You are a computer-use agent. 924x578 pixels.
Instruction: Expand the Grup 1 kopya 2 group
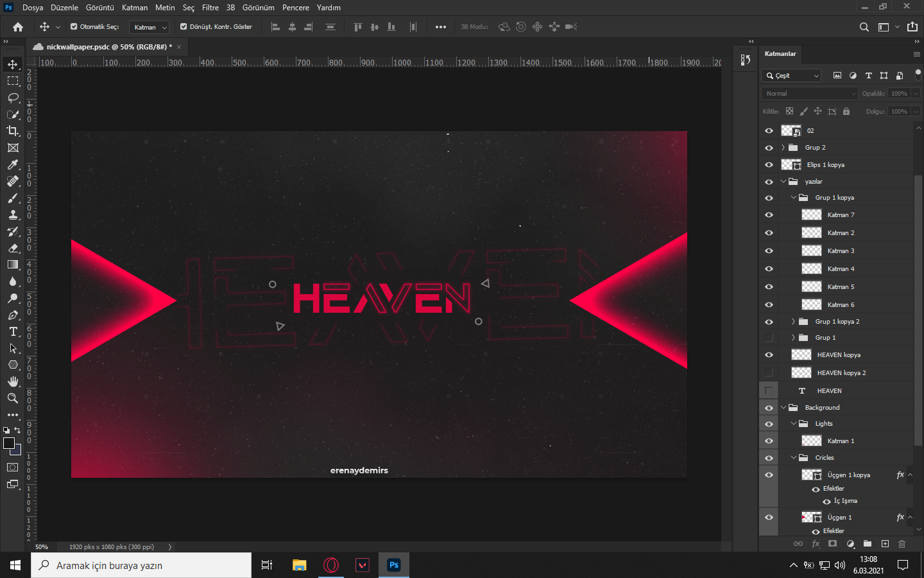tap(793, 322)
